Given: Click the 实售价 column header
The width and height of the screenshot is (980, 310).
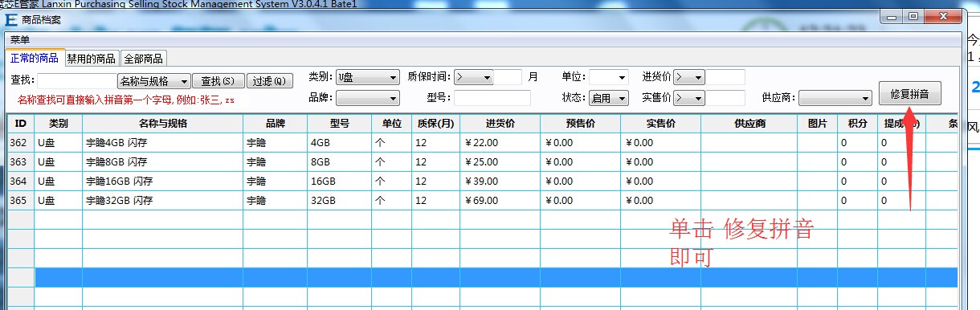Looking at the screenshot, I should point(661,124).
